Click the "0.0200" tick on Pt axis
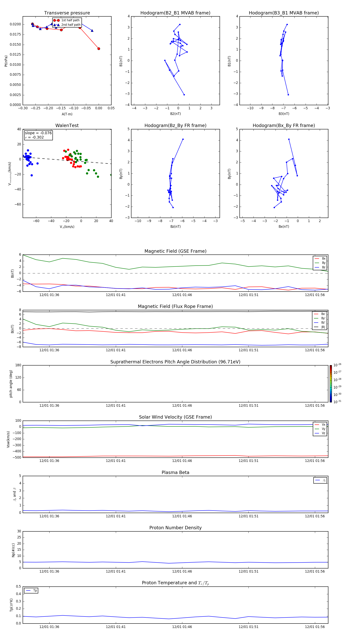 pos(15,24)
